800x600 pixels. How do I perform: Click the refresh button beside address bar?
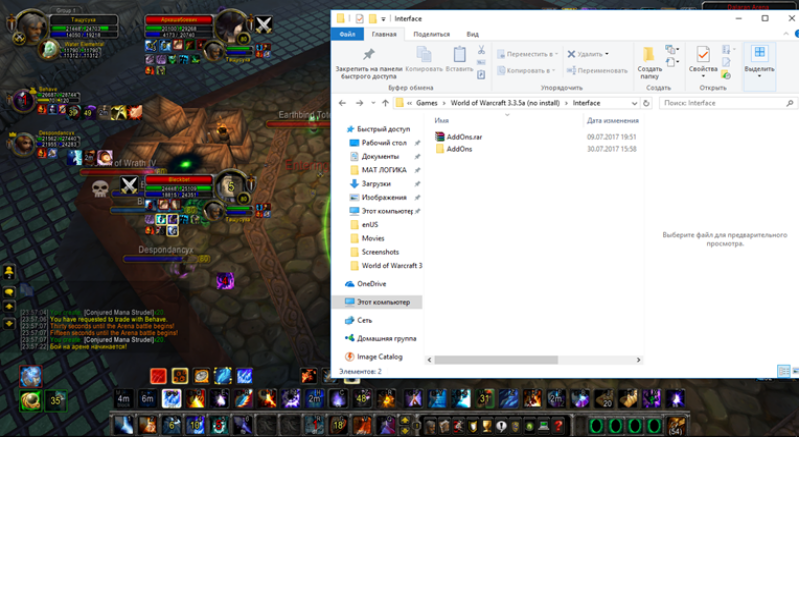click(x=647, y=103)
